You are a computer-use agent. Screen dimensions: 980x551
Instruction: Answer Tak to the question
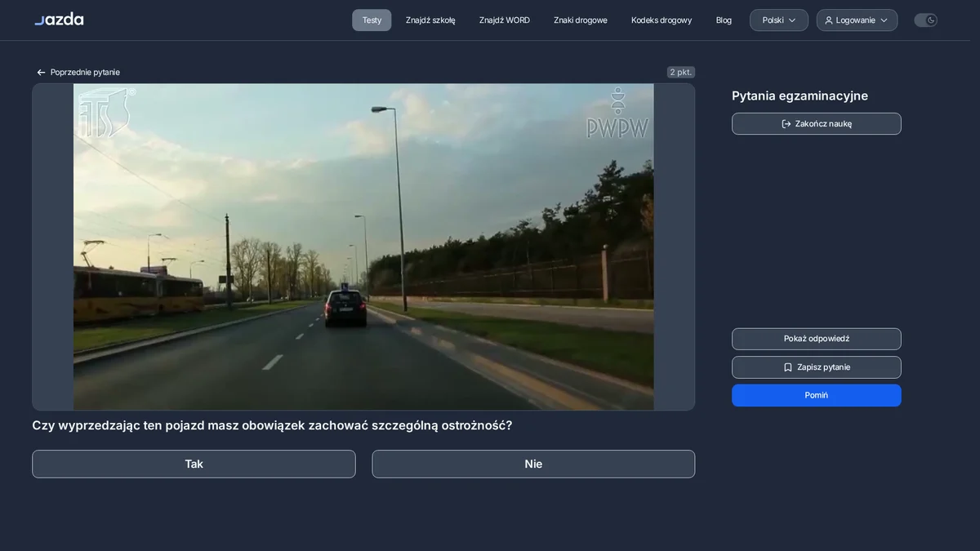[x=194, y=464]
